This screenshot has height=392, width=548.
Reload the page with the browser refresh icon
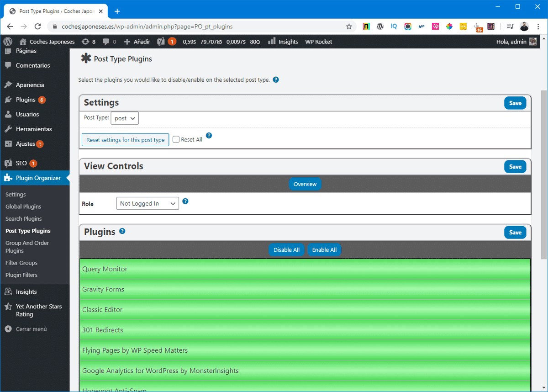pyautogui.click(x=38, y=26)
